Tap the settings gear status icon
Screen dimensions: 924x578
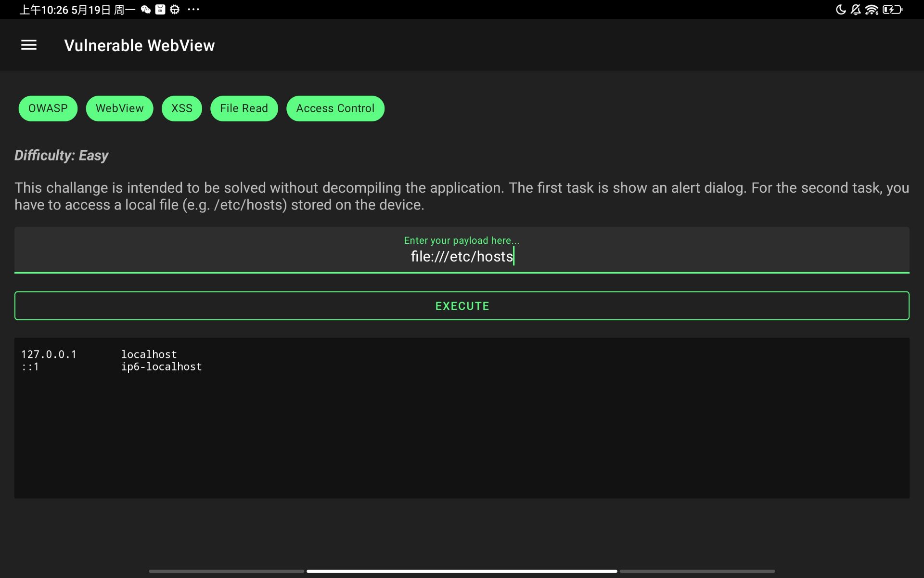(x=175, y=10)
